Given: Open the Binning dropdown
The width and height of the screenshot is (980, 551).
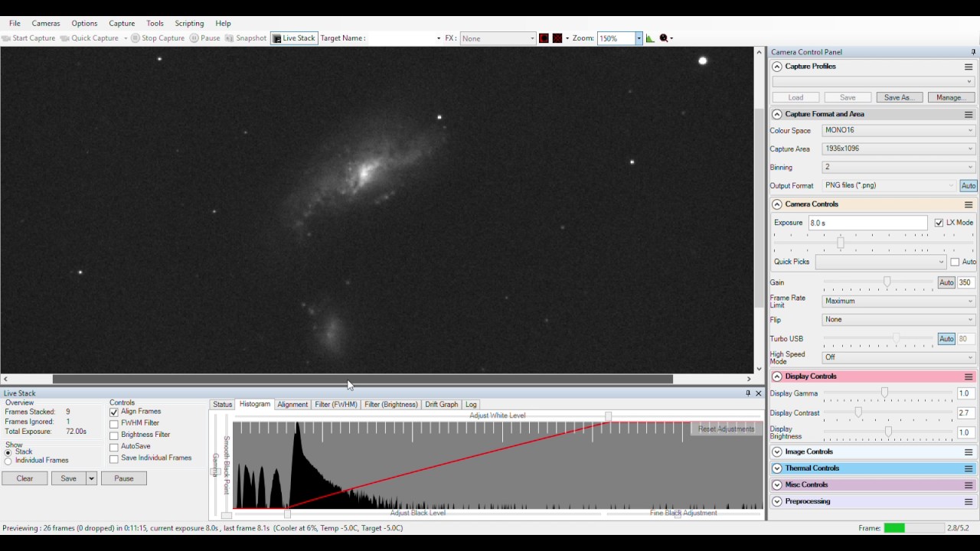Looking at the screenshot, I should (x=899, y=168).
